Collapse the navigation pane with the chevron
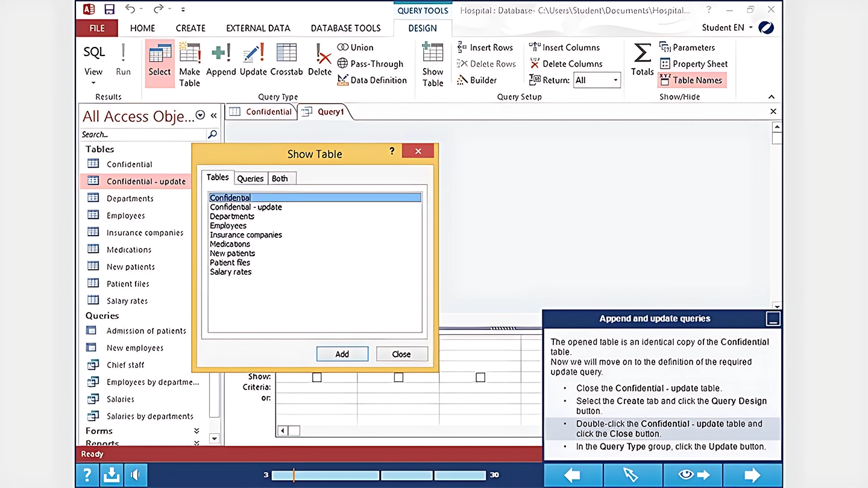 (x=213, y=116)
